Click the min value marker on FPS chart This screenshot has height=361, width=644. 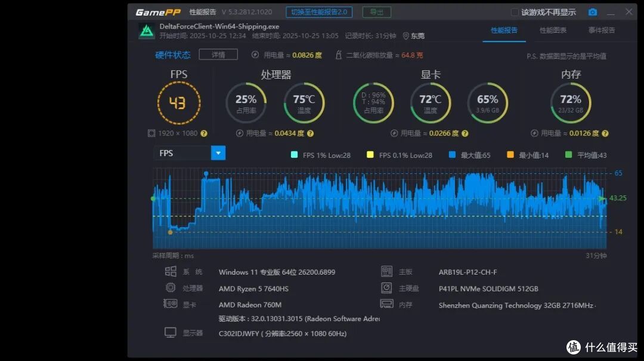[170, 232]
